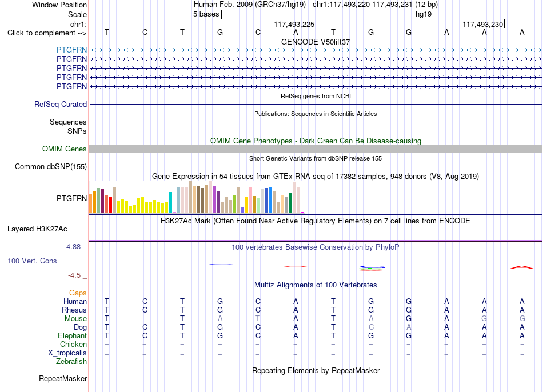The height and width of the screenshot is (392, 543).
Task: Open 'RefSeq genes from NCBI' track title
Action: coord(316,96)
